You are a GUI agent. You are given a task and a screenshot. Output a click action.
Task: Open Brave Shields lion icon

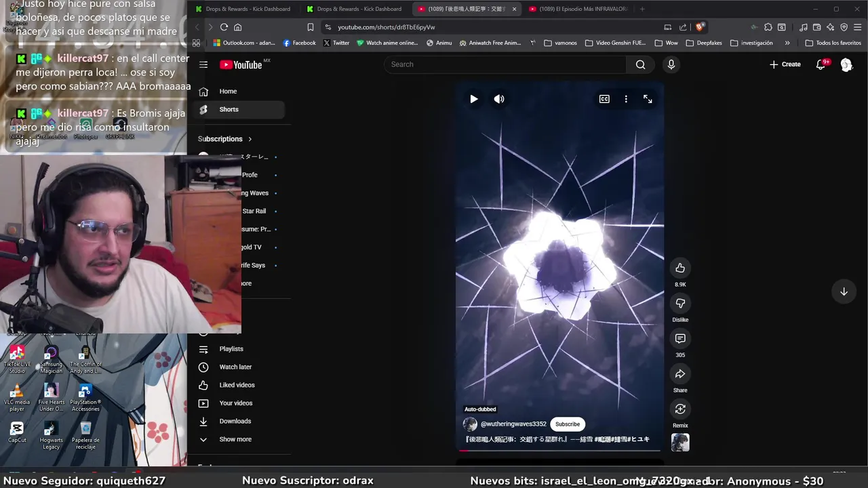[x=701, y=27]
